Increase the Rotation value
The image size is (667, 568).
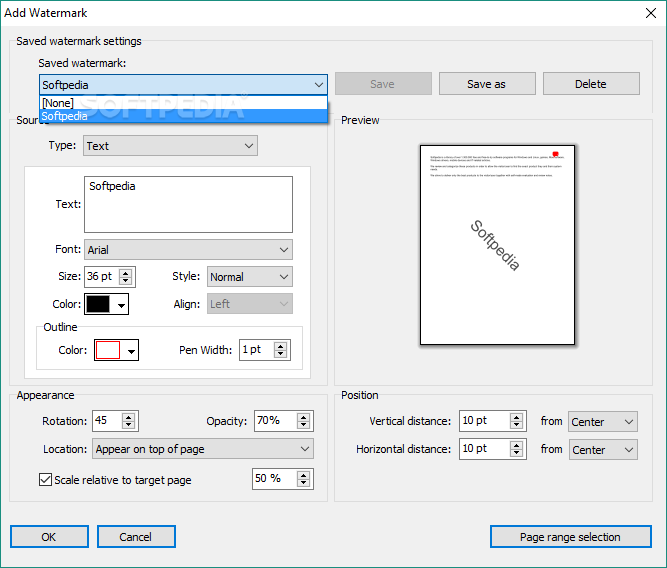coord(128,417)
